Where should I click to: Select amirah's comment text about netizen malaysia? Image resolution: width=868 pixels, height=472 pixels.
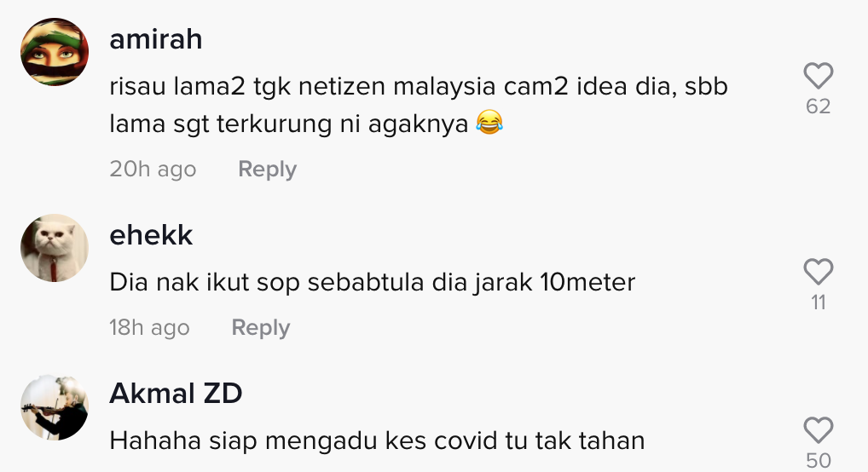click(419, 105)
